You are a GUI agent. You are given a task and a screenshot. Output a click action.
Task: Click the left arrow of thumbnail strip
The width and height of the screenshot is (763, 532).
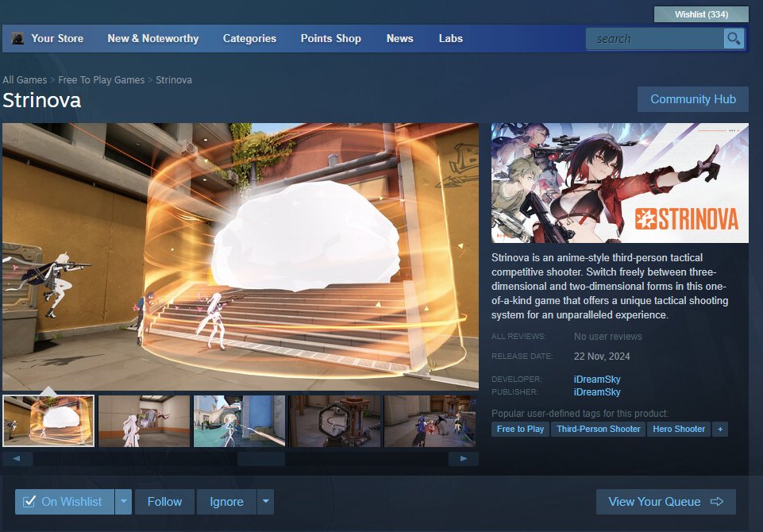17,458
